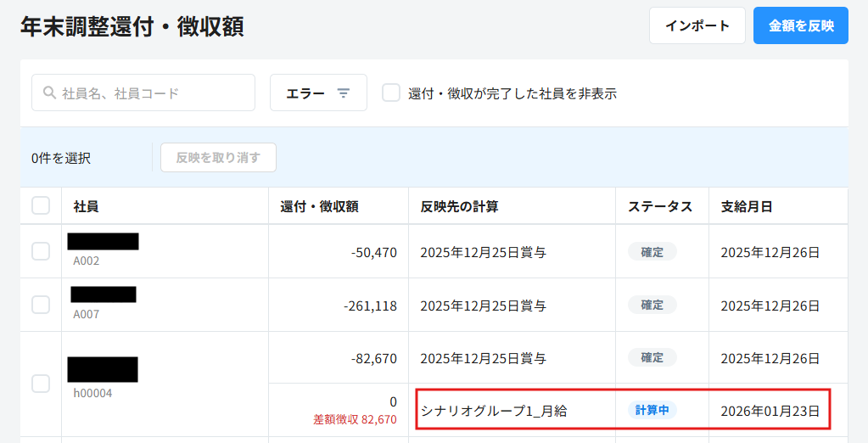Focus the 社員名、社員コード search field
Viewport: 868px width, 443px height.
(x=153, y=93)
